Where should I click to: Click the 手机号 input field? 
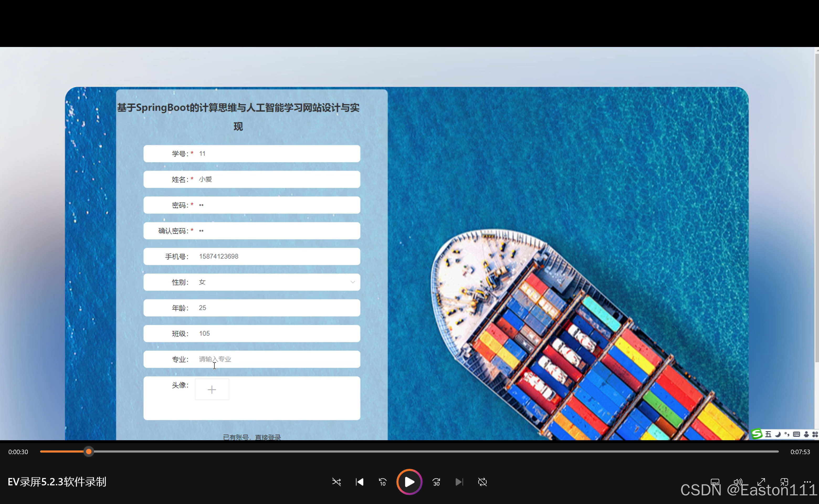252,256
